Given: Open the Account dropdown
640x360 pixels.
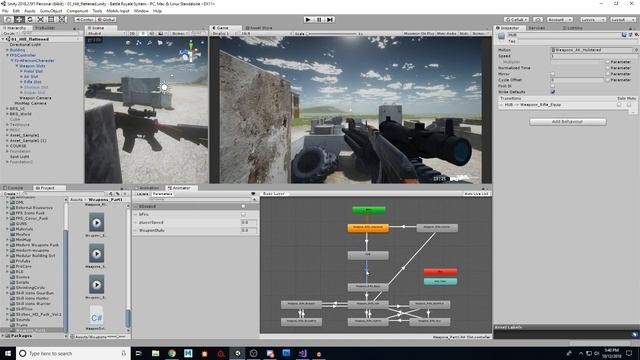Looking at the screenshot, I should (560, 19).
